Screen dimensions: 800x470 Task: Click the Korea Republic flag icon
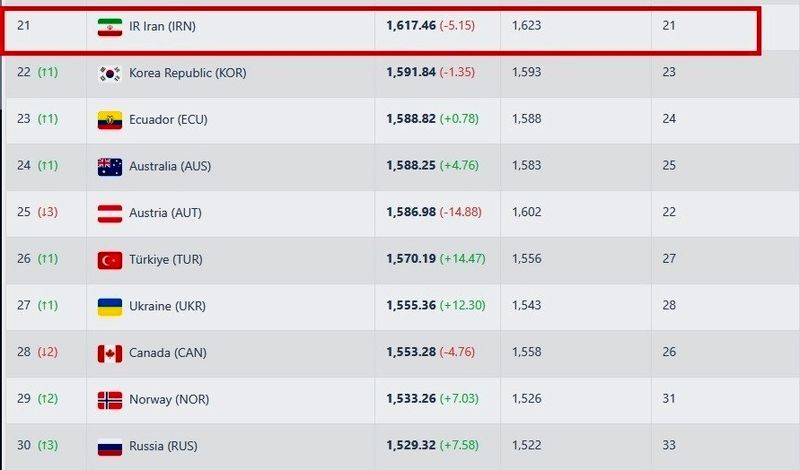110,73
